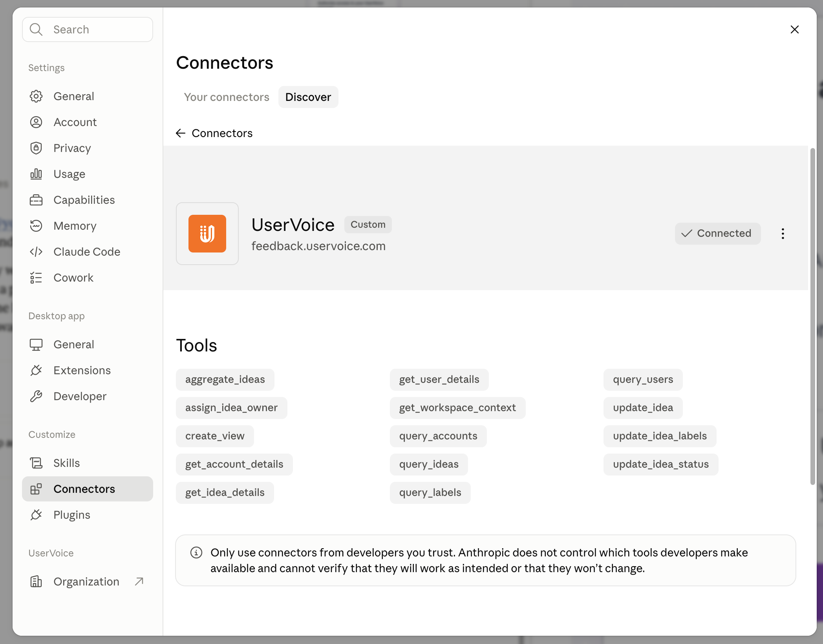Open the UserVoice three-dot options menu
Screen dimensions: 823x644
click(783, 234)
